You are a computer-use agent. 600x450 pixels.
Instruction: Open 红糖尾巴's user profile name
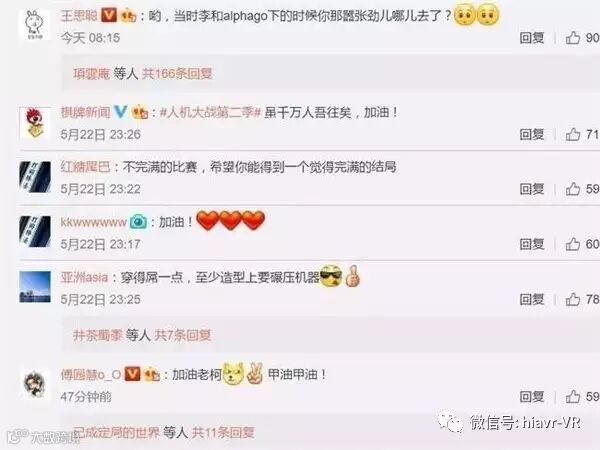85,167
